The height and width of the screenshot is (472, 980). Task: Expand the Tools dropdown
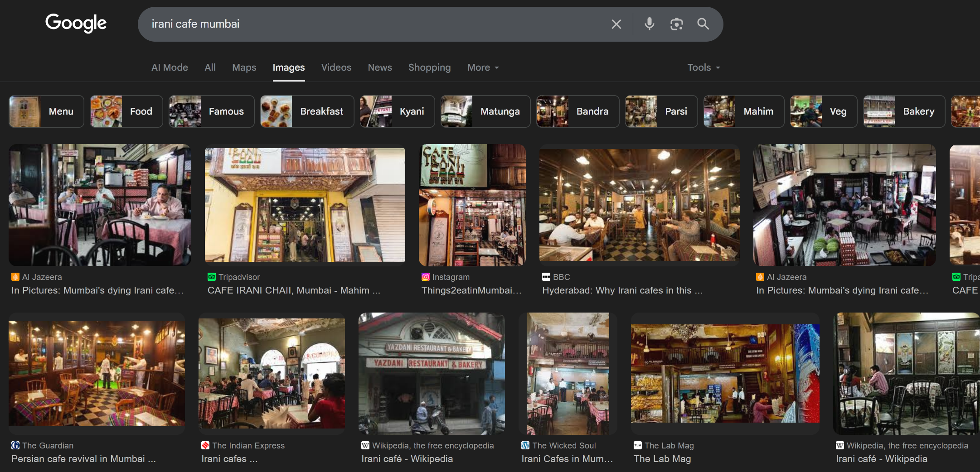pos(703,67)
